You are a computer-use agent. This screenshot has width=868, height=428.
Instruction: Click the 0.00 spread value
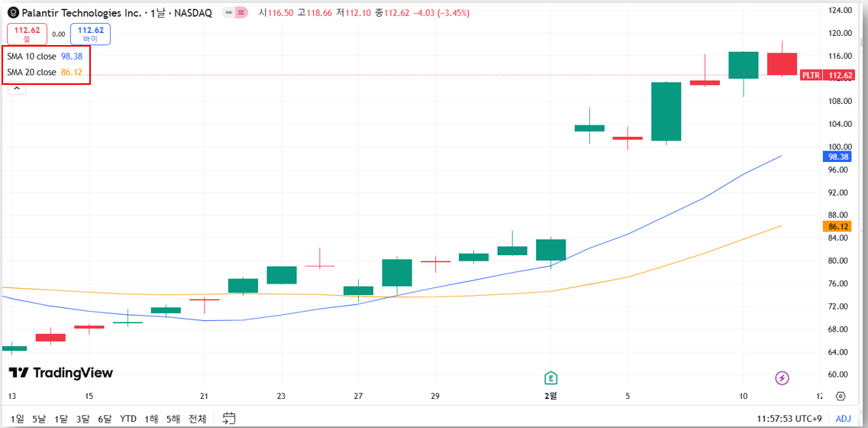pyautogui.click(x=59, y=34)
